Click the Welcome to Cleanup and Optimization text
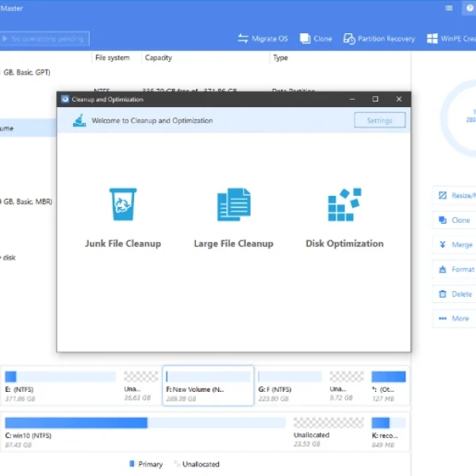This screenshot has height=476, width=476. pyautogui.click(x=152, y=121)
